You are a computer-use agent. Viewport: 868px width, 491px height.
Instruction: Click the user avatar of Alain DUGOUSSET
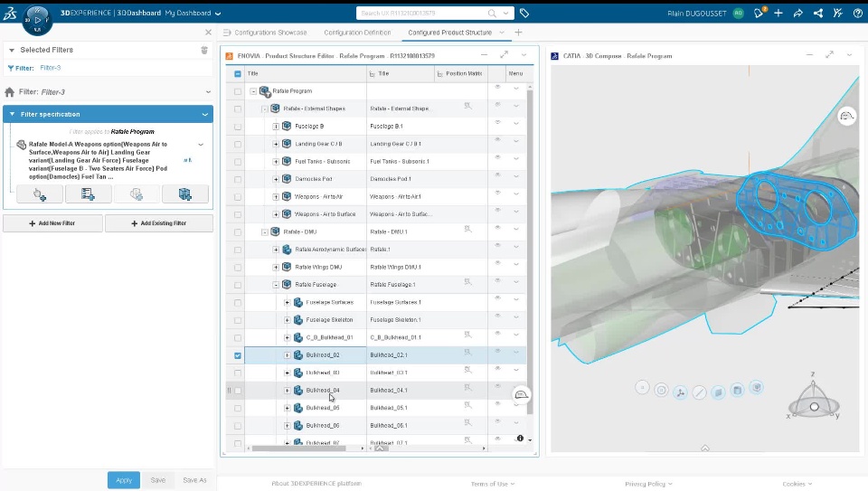pyautogui.click(x=739, y=13)
